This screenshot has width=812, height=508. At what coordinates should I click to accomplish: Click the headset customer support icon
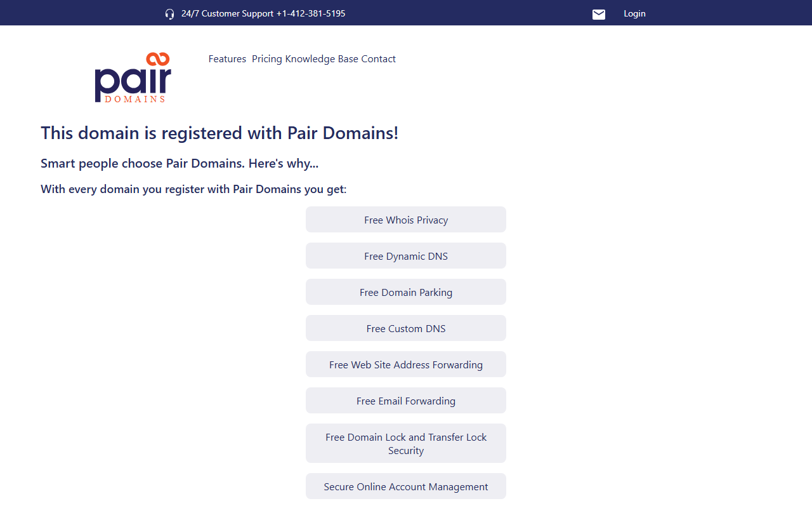coord(169,14)
